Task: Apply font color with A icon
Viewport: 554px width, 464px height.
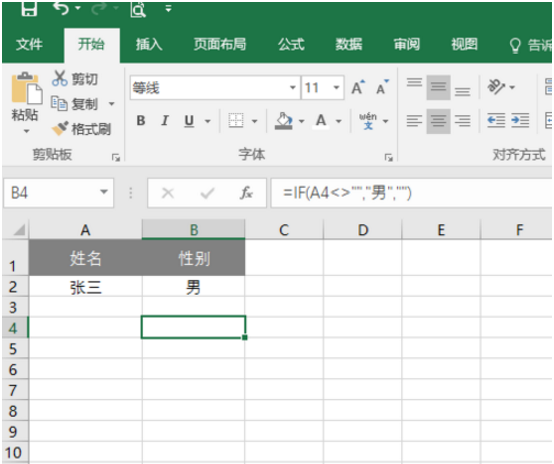Action: [321, 121]
